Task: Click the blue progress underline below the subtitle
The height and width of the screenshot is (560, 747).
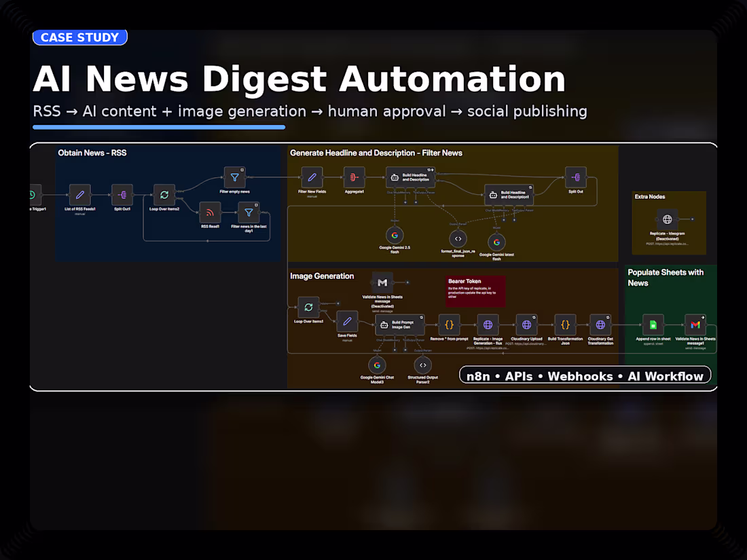Action: point(160,127)
